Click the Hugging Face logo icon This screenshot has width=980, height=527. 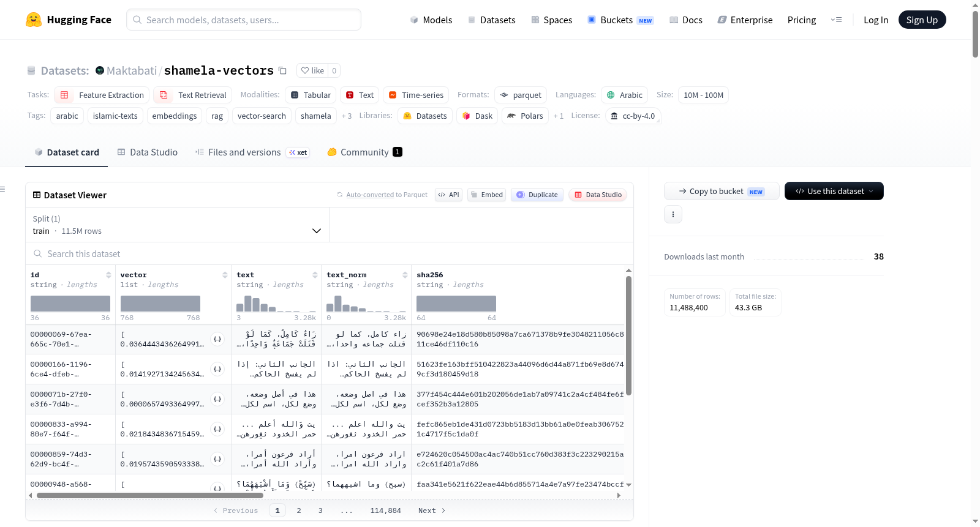click(x=34, y=20)
